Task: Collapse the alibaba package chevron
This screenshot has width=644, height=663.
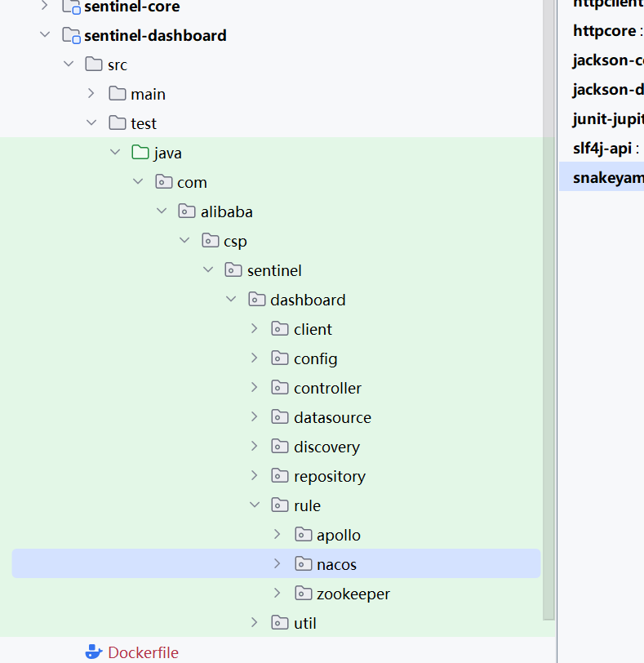Action: [162, 211]
